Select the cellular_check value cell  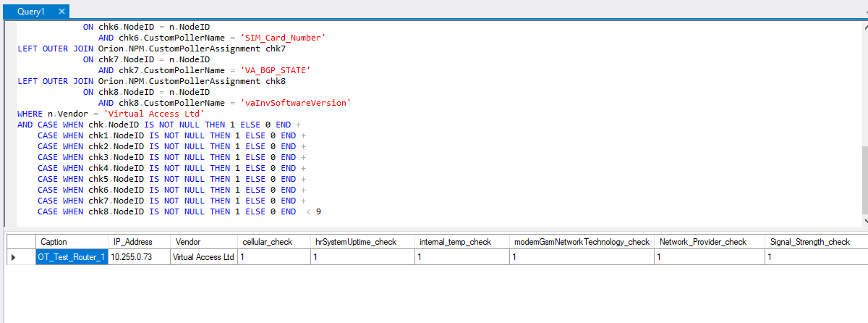tap(274, 256)
